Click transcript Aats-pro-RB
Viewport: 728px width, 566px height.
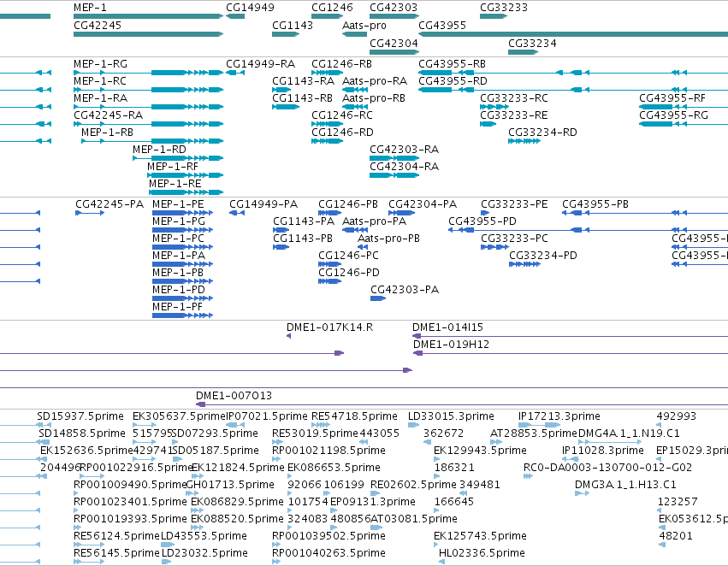point(355,107)
